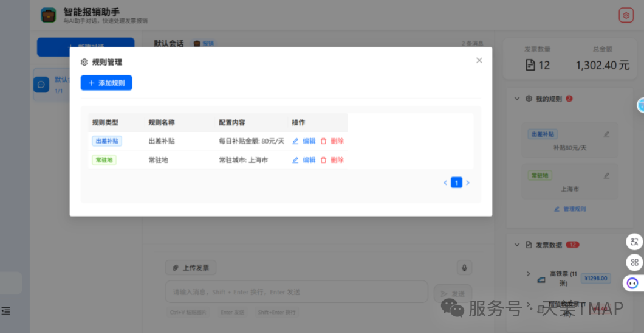Select page 1 in pagination
Image resolution: width=644 pixels, height=334 pixels.
point(457,183)
